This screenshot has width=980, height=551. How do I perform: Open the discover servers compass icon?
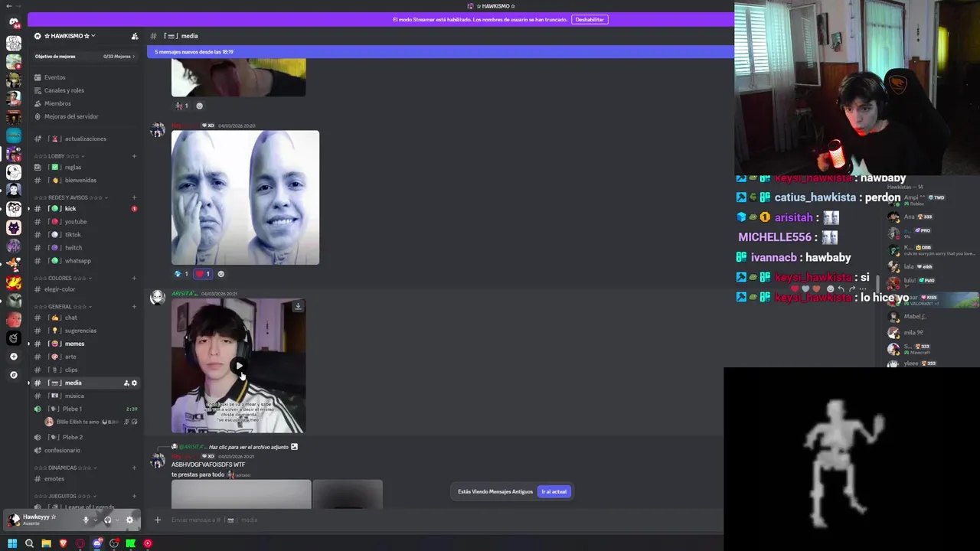click(x=14, y=375)
